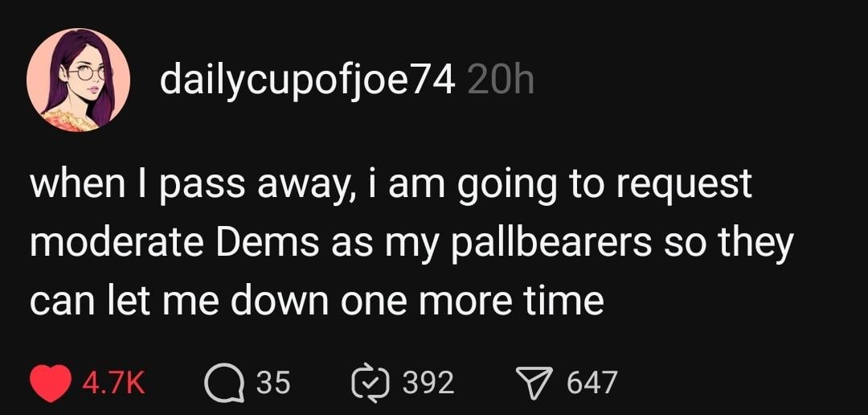
Task: Show the 392 reposts count
Action: [428, 383]
